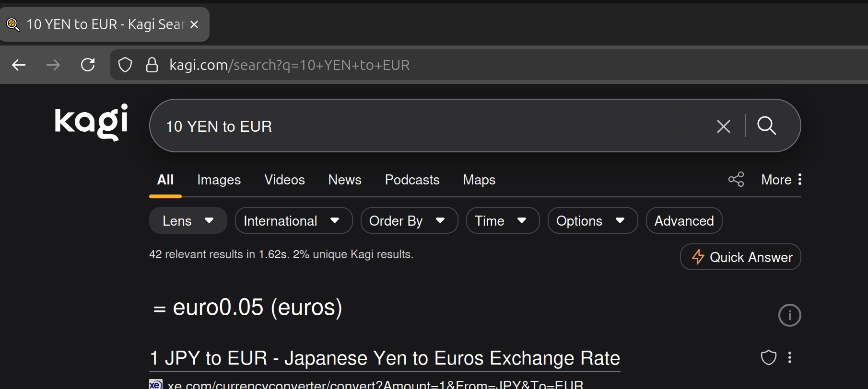868x389 pixels.
Task: Open the info icon beside conversion result
Action: (x=789, y=315)
